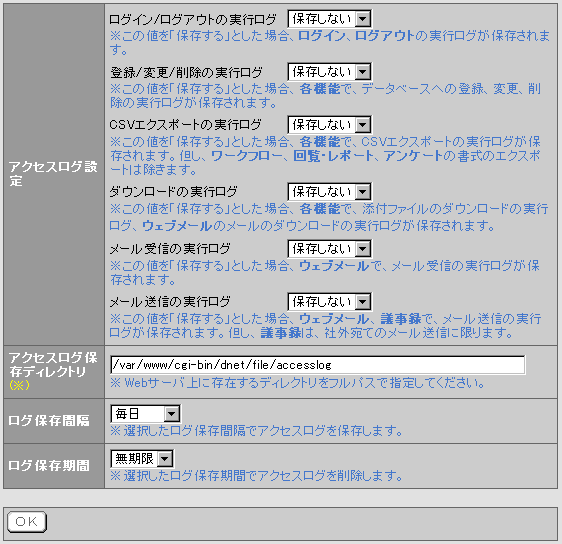Expand the ログ保存間隔 毎日 dropdown
The width and height of the screenshot is (562, 544).
pyautogui.click(x=145, y=414)
